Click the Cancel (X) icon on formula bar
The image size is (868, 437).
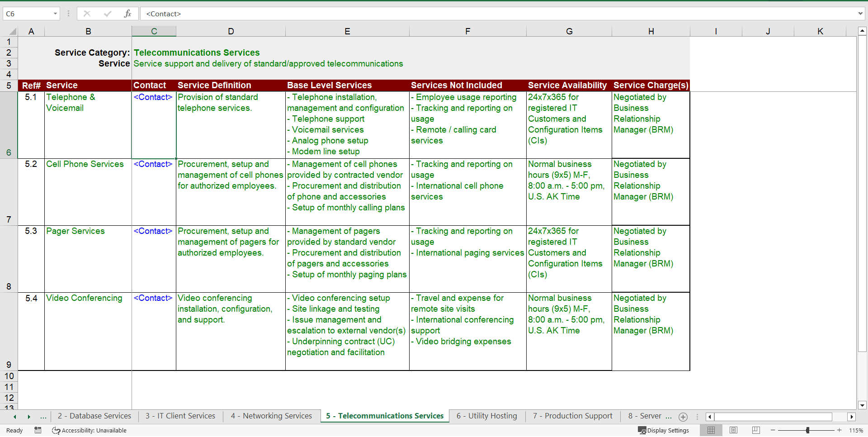[87, 14]
